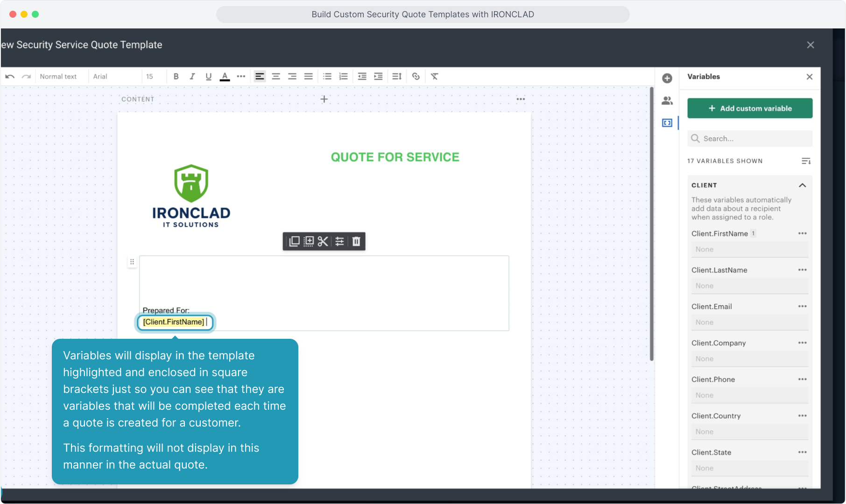Toggle bold text formatting

click(x=176, y=77)
